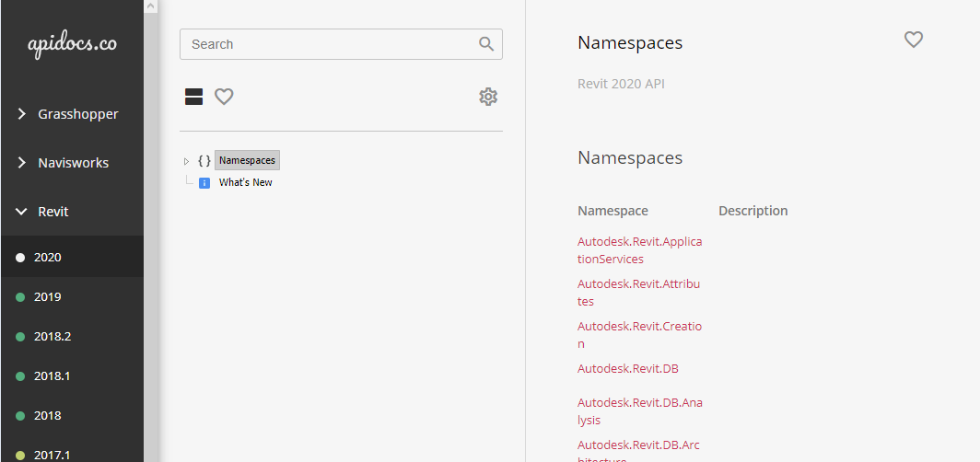This screenshot has height=462, width=980.
Task: Favorite the Namespaces page with heart icon
Action: point(914,40)
